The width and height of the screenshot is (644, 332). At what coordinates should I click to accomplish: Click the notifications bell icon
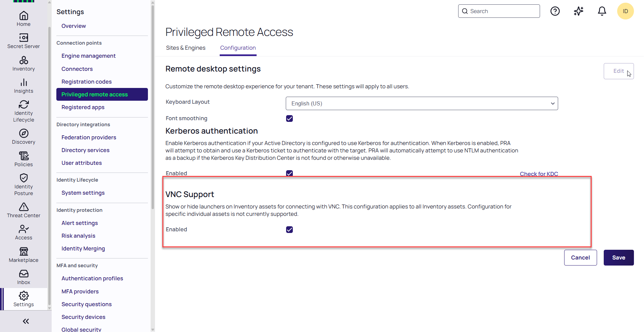(602, 11)
